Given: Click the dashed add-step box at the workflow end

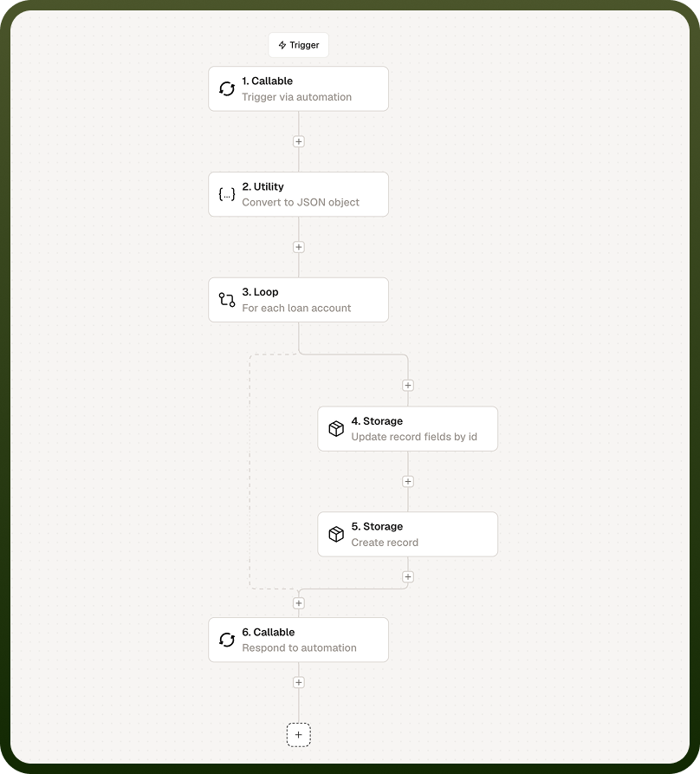Looking at the screenshot, I should (x=298, y=734).
